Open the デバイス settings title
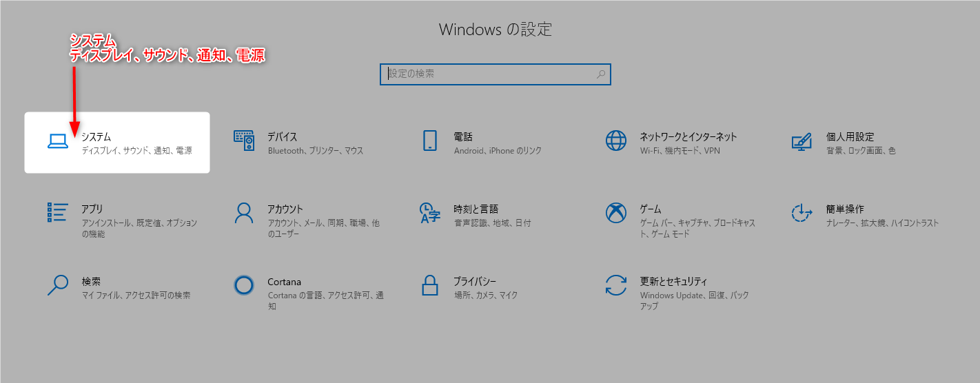Viewport: 980px width, 383px height. pos(283,137)
